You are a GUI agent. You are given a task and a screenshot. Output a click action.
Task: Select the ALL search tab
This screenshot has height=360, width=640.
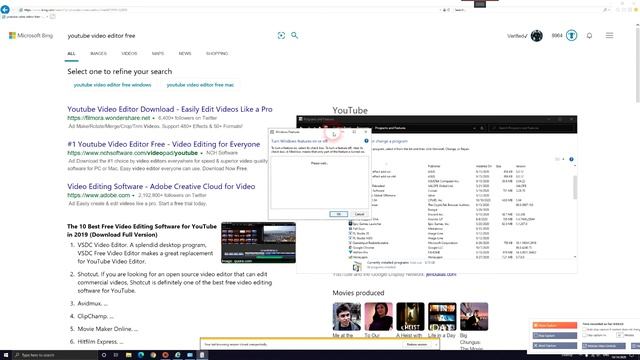click(x=71, y=53)
